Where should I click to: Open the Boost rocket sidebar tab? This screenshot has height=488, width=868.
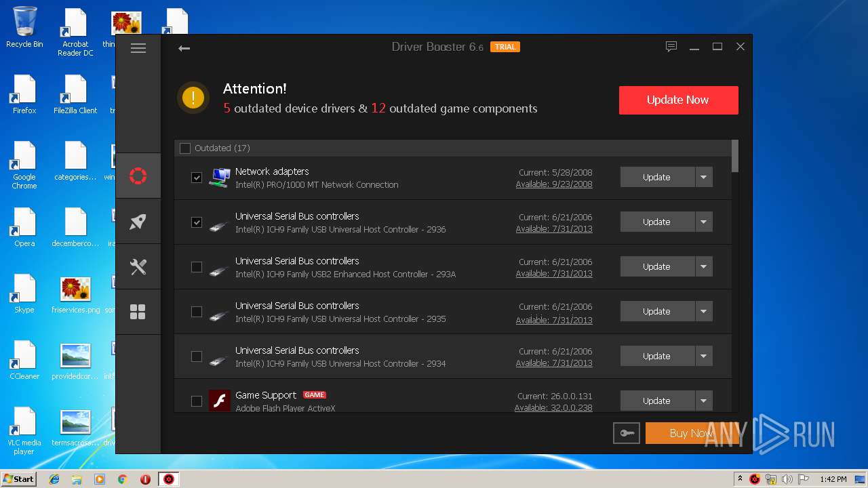coord(138,222)
